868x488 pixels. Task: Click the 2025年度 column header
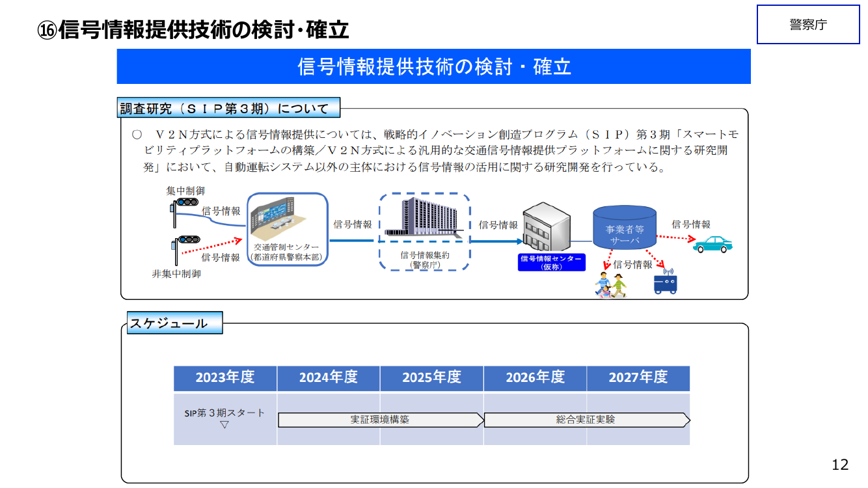tap(431, 378)
